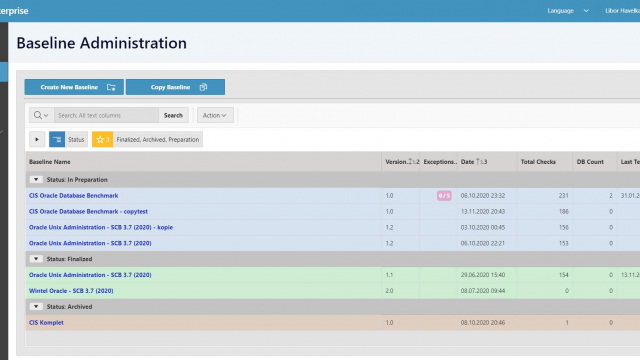This screenshot has height=360, width=640.
Task: Sort by the Date column arrow
Action: (478, 162)
